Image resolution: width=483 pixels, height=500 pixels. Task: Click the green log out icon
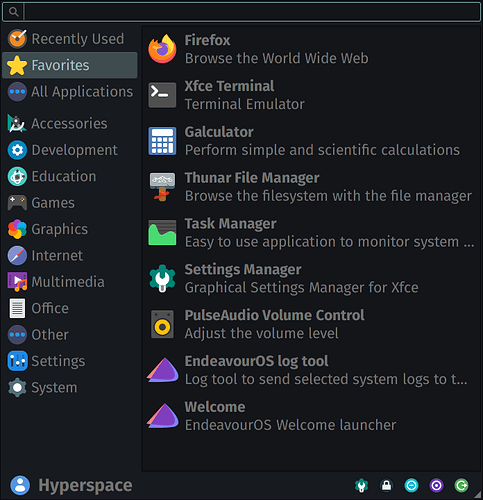click(462, 485)
